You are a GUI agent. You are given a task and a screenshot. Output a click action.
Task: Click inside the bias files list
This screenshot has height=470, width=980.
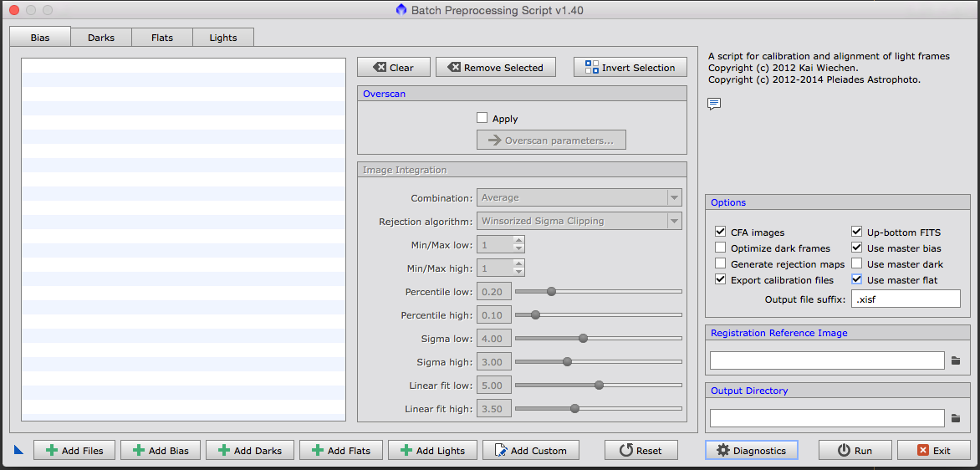tap(184, 239)
